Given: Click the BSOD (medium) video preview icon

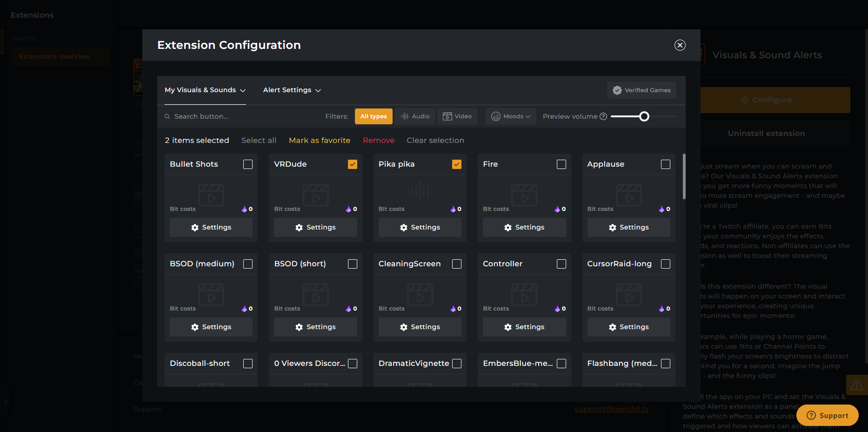Looking at the screenshot, I should pos(211,294).
